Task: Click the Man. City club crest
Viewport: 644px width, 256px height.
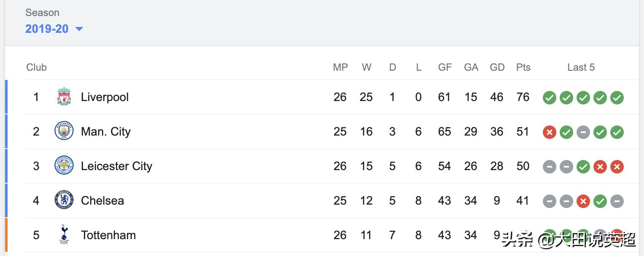Action: click(x=64, y=131)
